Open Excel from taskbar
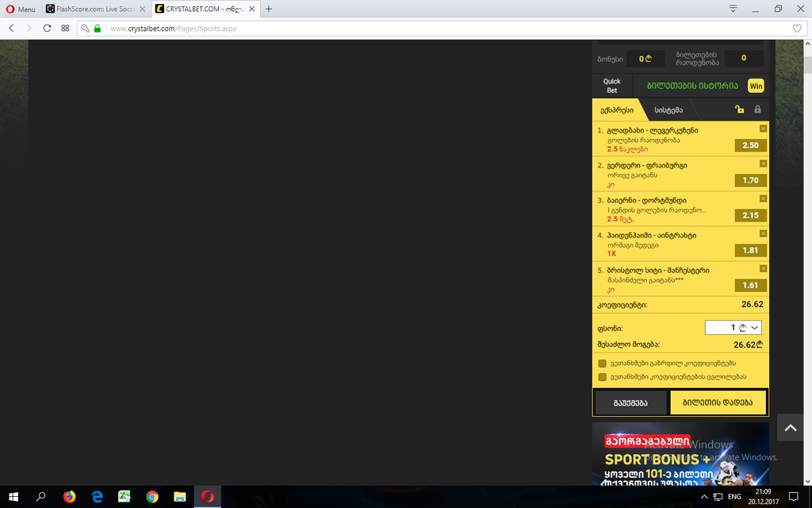 124,497
